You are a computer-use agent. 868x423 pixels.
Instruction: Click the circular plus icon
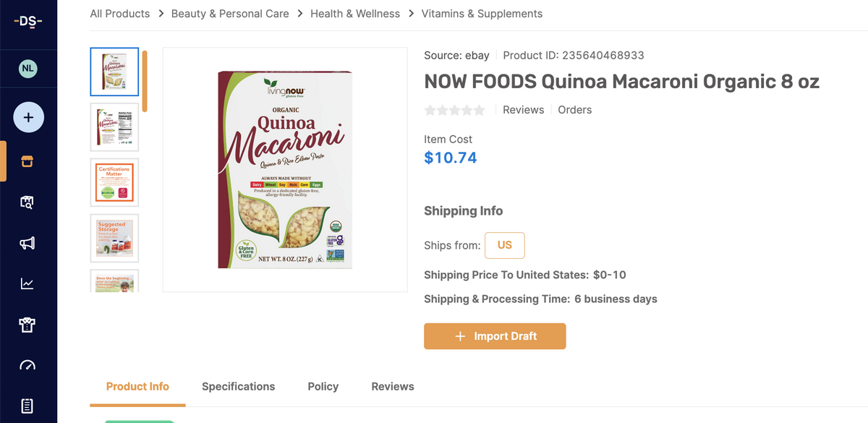click(27, 116)
